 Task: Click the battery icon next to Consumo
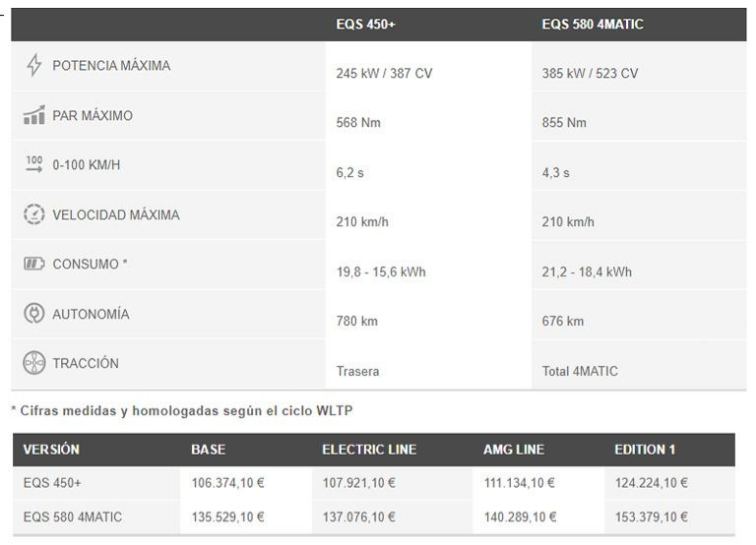coord(34,264)
